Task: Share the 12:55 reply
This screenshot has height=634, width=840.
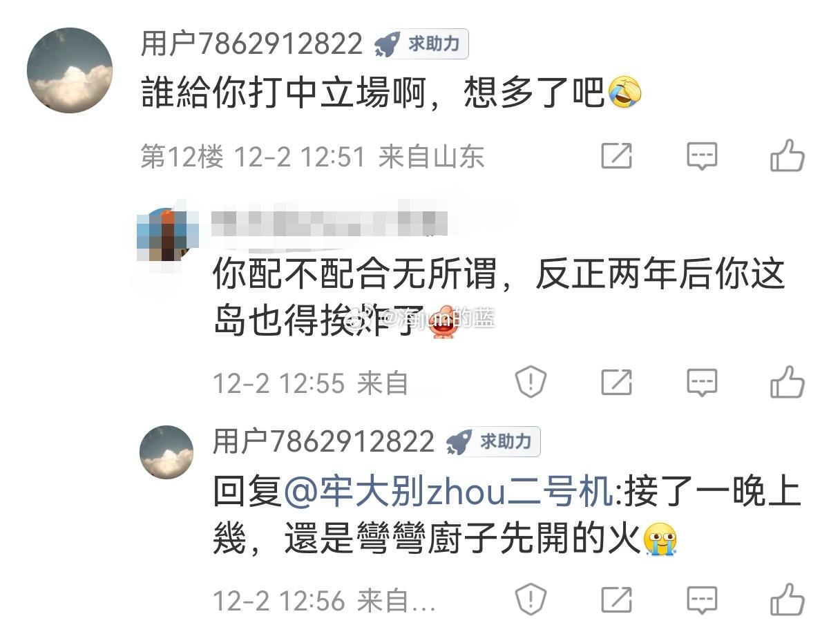Action: click(616, 381)
